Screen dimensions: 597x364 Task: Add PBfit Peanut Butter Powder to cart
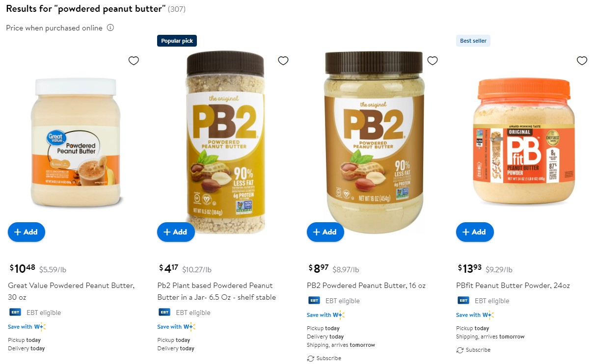click(475, 232)
